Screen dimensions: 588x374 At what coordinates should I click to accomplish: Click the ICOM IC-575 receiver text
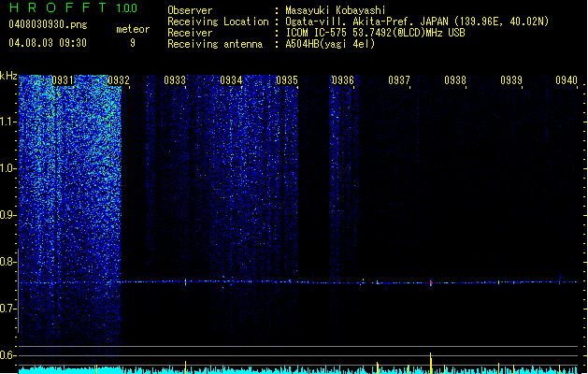click(375, 33)
